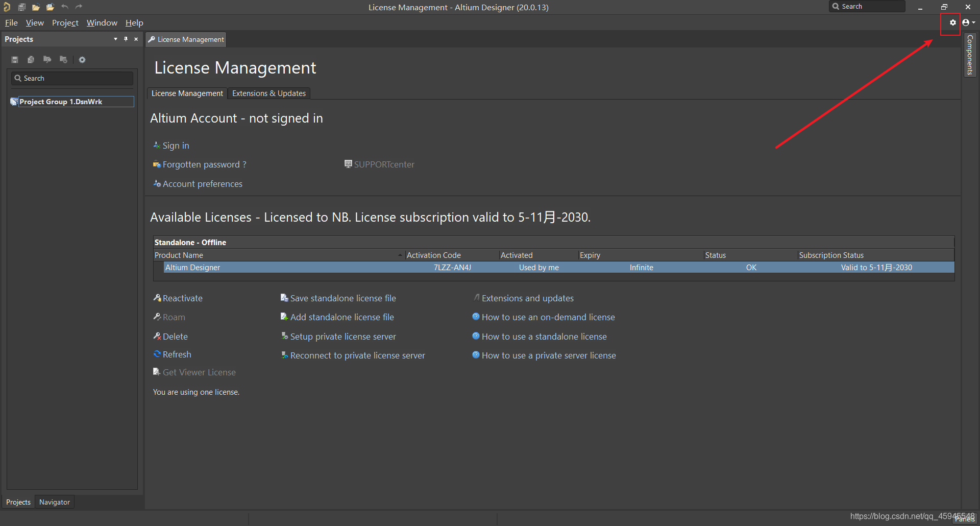The image size is (980, 526).
Task: Click the Projects panel settings gear icon
Action: (x=82, y=60)
